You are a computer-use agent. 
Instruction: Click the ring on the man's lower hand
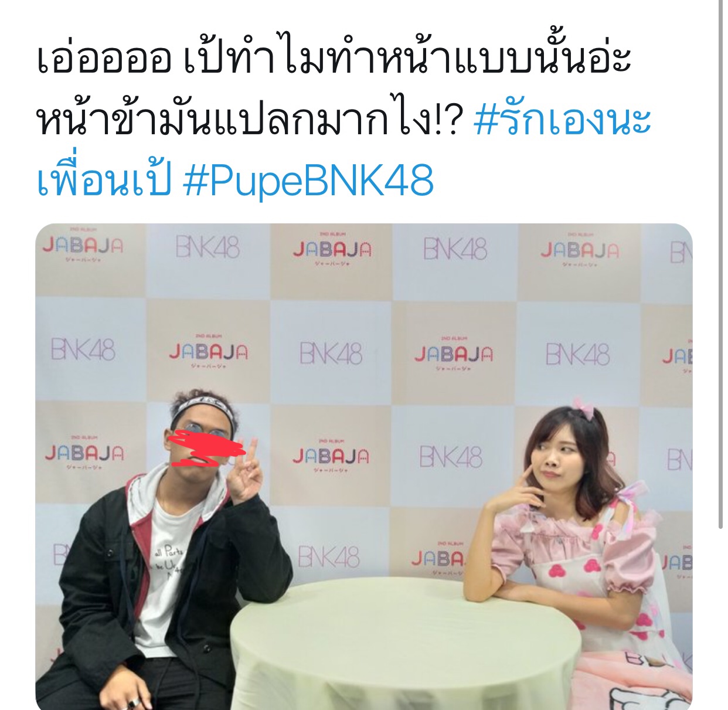[x=134, y=702]
